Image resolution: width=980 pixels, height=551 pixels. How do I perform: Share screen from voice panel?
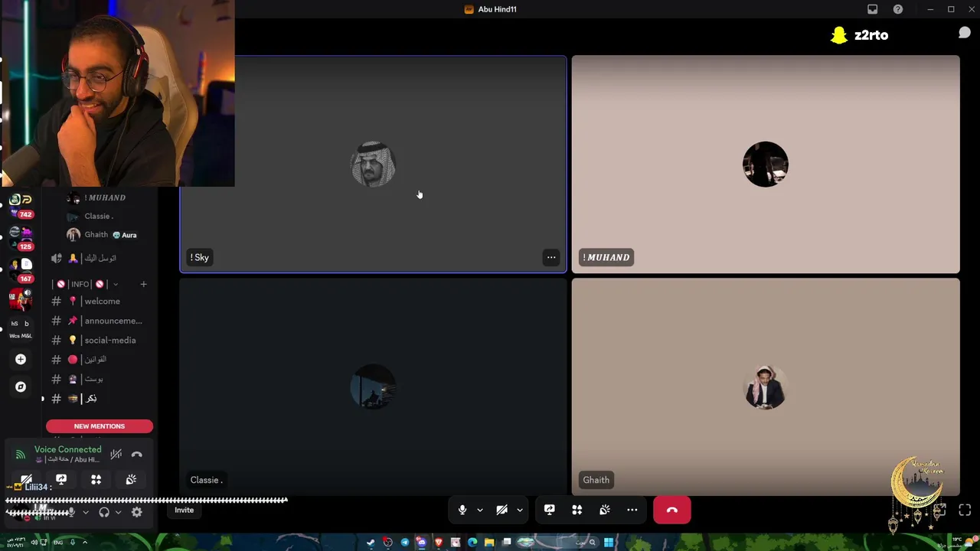click(61, 480)
